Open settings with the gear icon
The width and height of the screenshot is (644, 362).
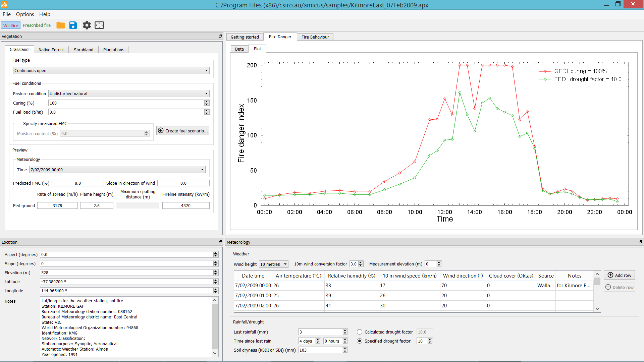87,25
